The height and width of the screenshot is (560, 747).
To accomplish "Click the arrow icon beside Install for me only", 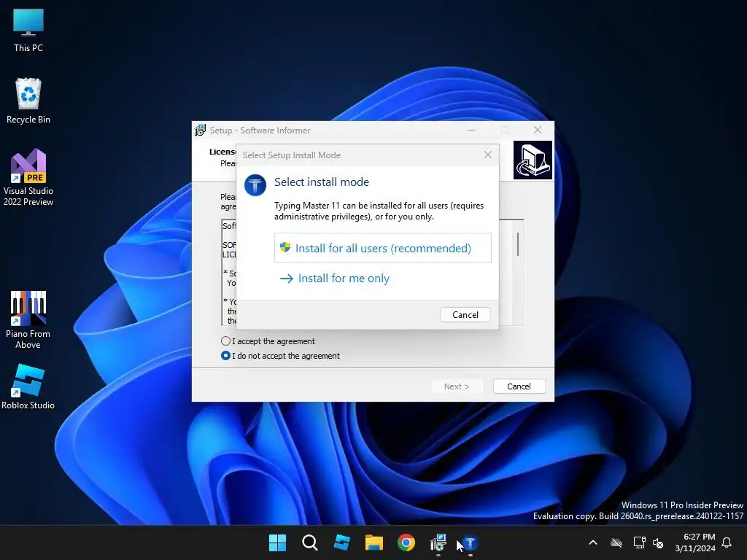I will click(x=286, y=278).
